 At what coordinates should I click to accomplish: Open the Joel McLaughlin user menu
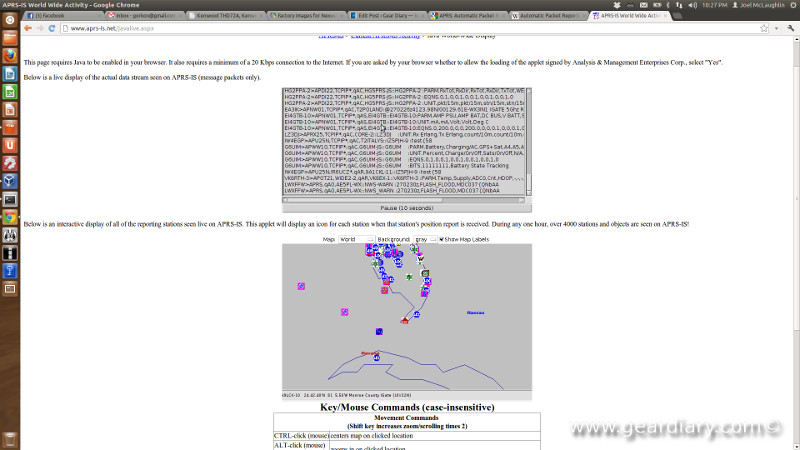click(758, 5)
